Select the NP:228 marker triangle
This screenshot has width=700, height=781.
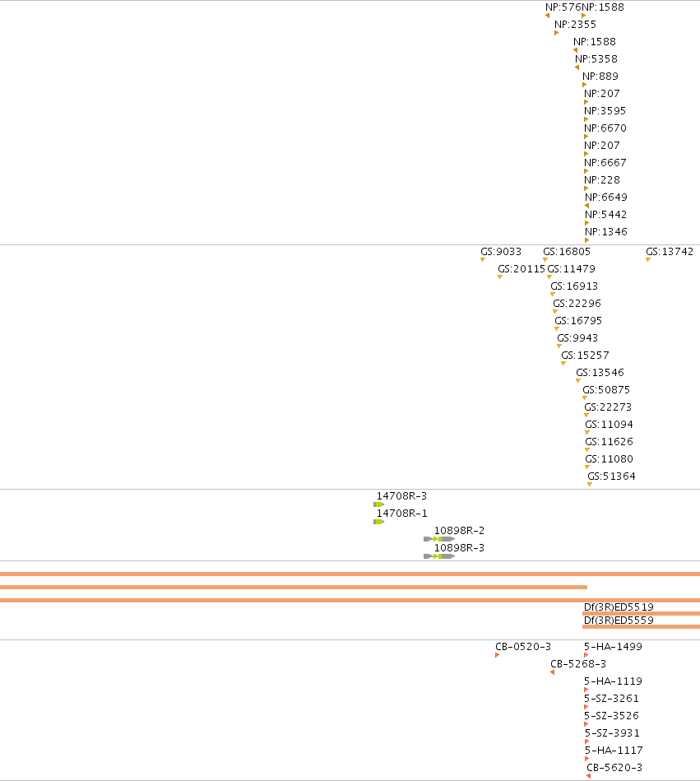[586, 188]
